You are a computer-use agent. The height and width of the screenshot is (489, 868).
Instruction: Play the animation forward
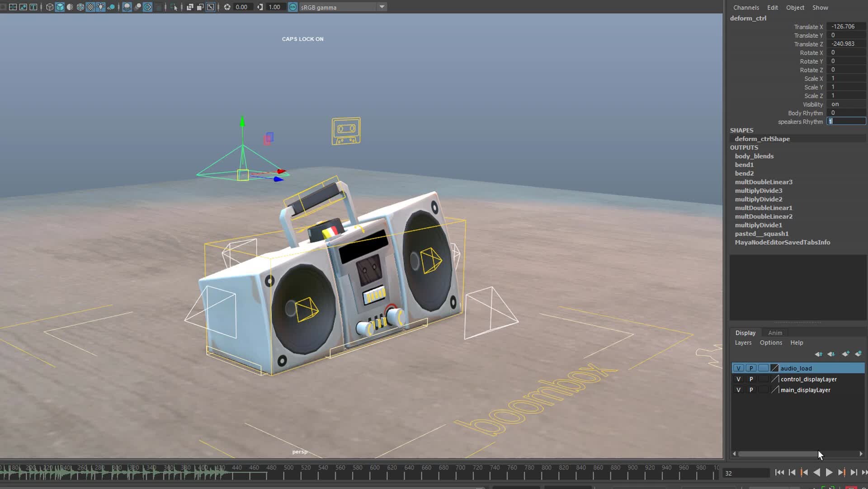click(x=829, y=472)
